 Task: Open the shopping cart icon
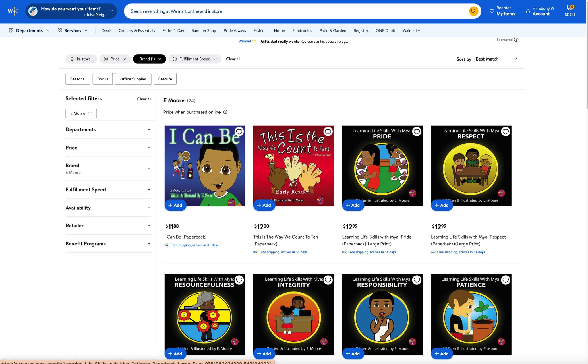(x=570, y=11)
